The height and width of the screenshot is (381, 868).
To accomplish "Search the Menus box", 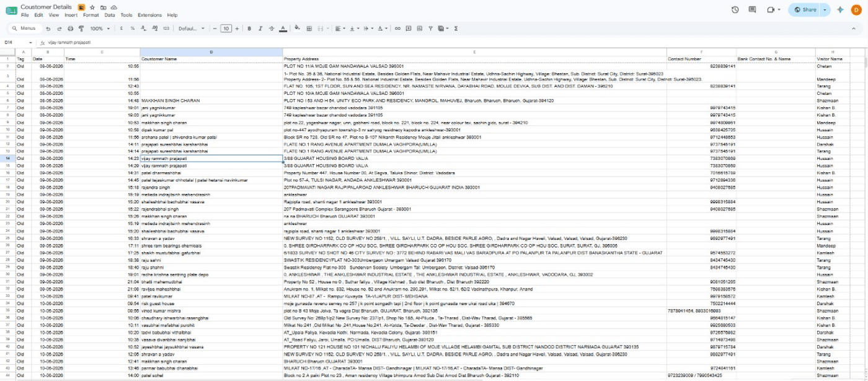I will [x=24, y=28].
